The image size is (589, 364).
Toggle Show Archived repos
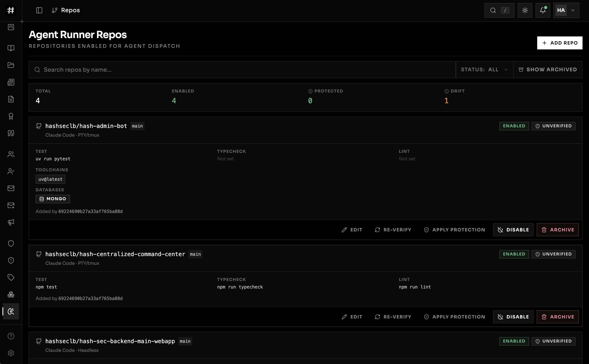[548, 70]
